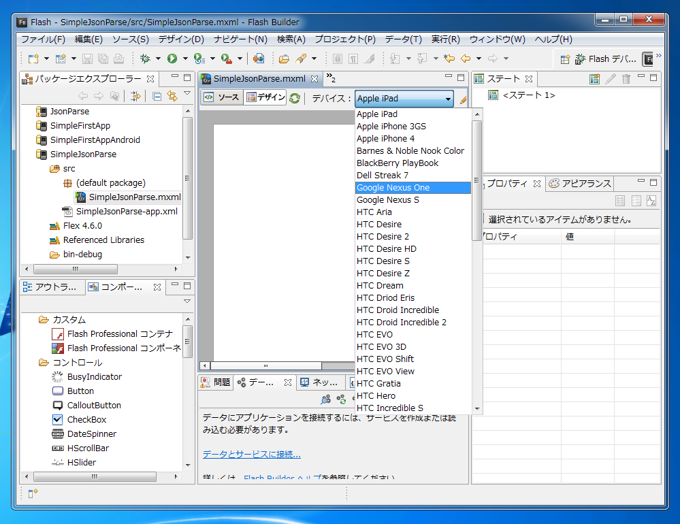Open the ファイル(F) menu

click(43, 39)
